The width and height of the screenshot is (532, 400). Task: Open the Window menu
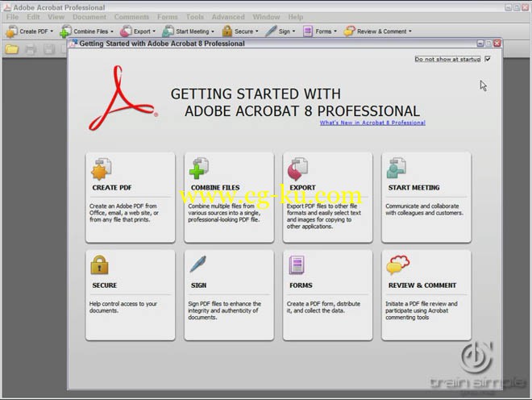266,17
